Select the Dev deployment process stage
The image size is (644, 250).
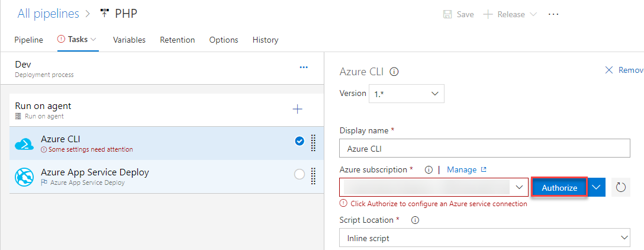click(x=162, y=69)
